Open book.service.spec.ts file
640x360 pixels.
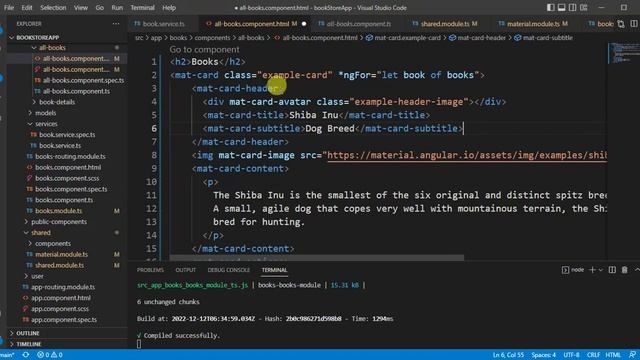pos(67,135)
